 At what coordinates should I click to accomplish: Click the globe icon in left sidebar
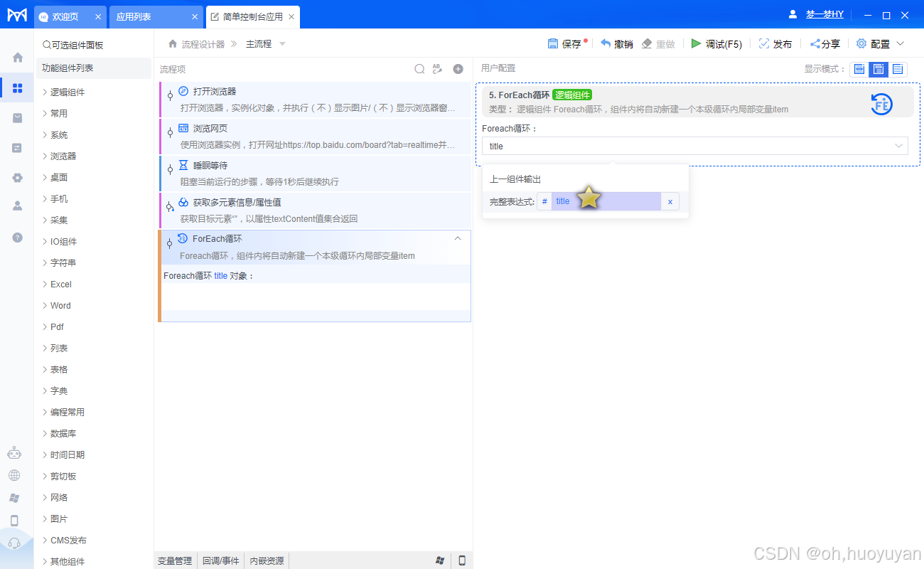coord(14,476)
